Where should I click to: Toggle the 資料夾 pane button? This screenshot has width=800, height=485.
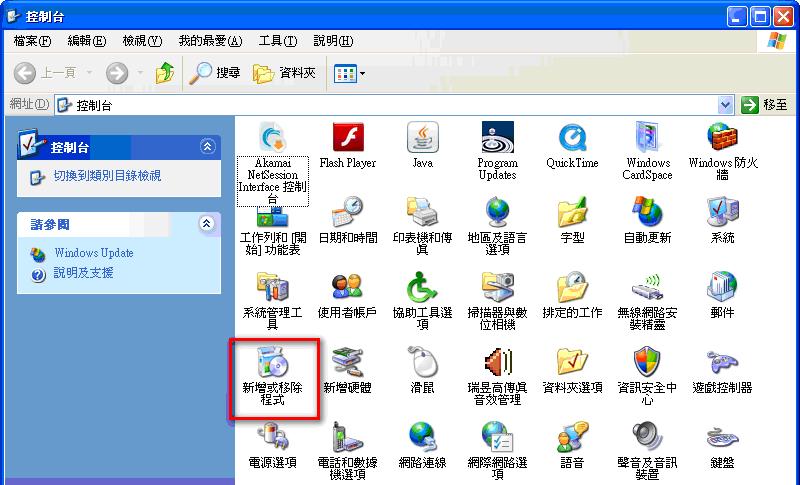(x=285, y=73)
